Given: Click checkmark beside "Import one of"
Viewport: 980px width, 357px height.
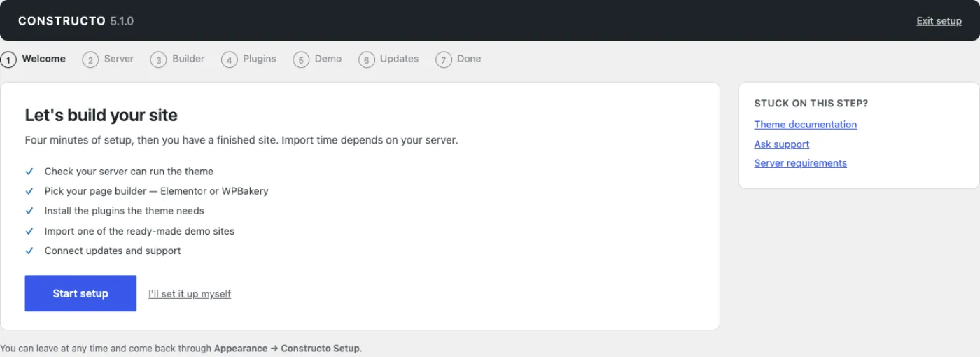Looking at the screenshot, I should pos(29,231).
